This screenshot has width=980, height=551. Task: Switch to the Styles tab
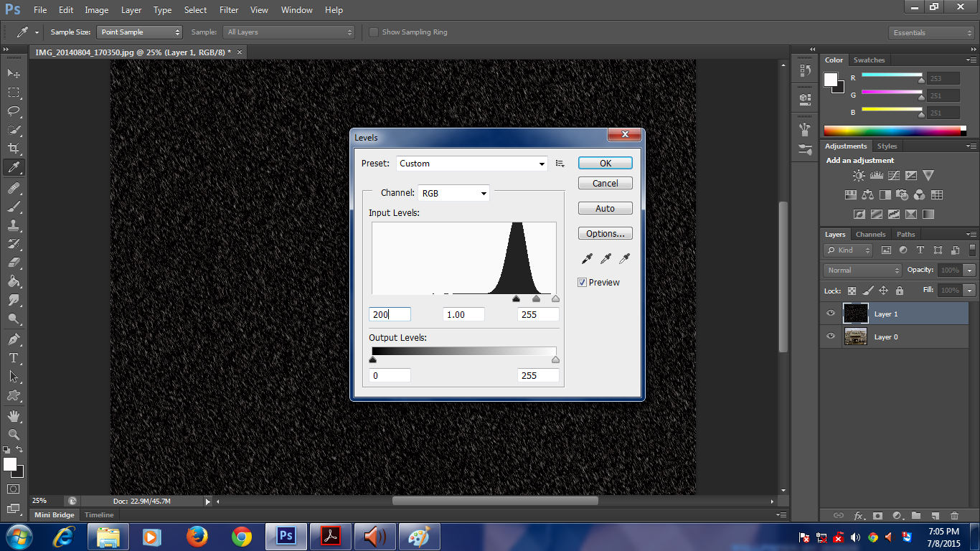(x=887, y=146)
